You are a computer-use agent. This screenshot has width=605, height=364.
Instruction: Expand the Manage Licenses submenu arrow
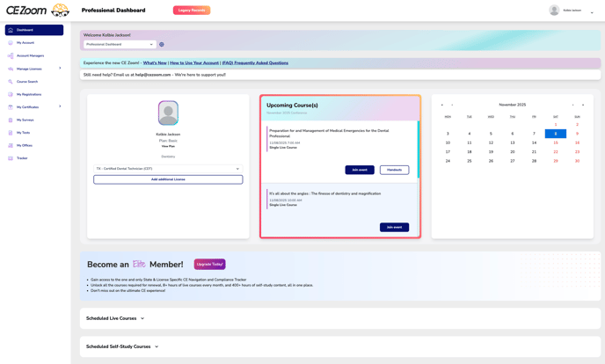click(x=60, y=69)
